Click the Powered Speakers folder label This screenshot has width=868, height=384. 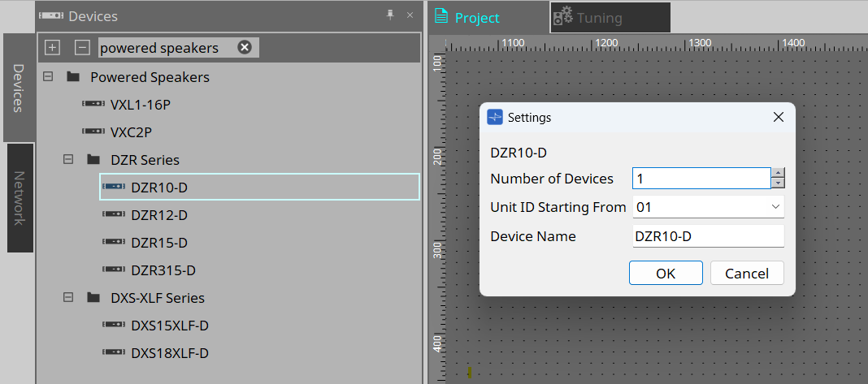click(150, 77)
